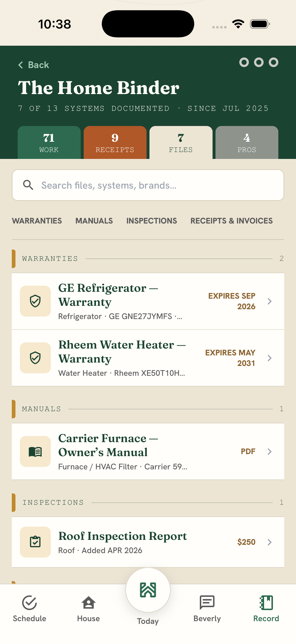Viewport: 296px width, 644px height.
Task: Open the Beverly chat icon
Action: pyautogui.click(x=207, y=603)
